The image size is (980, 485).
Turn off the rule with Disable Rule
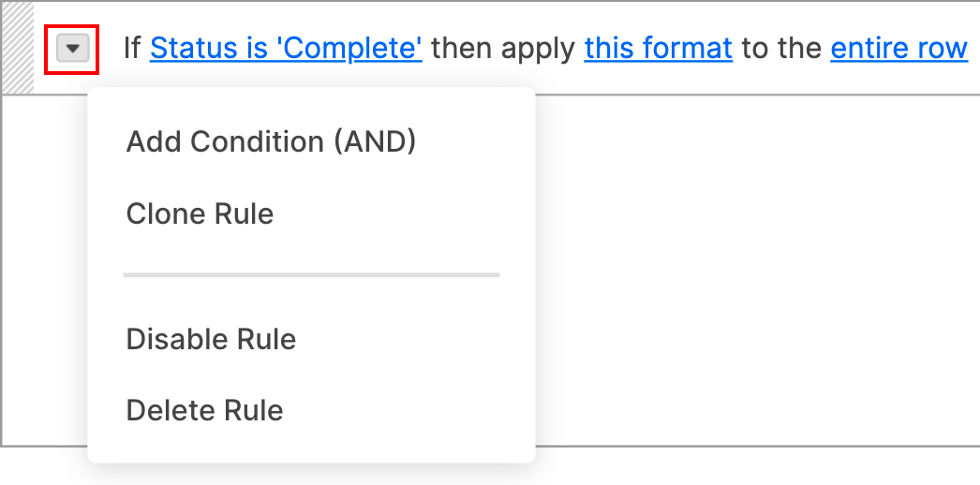(x=211, y=338)
